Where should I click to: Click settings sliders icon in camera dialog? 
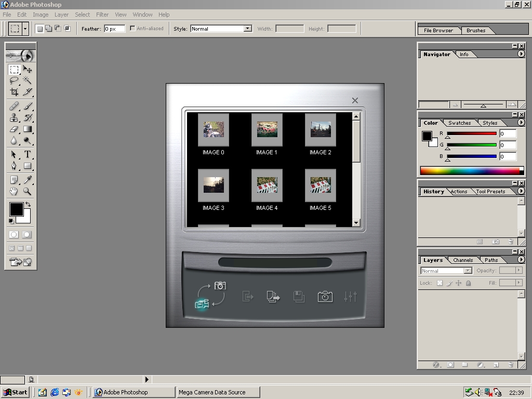pyautogui.click(x=350, y=297)
